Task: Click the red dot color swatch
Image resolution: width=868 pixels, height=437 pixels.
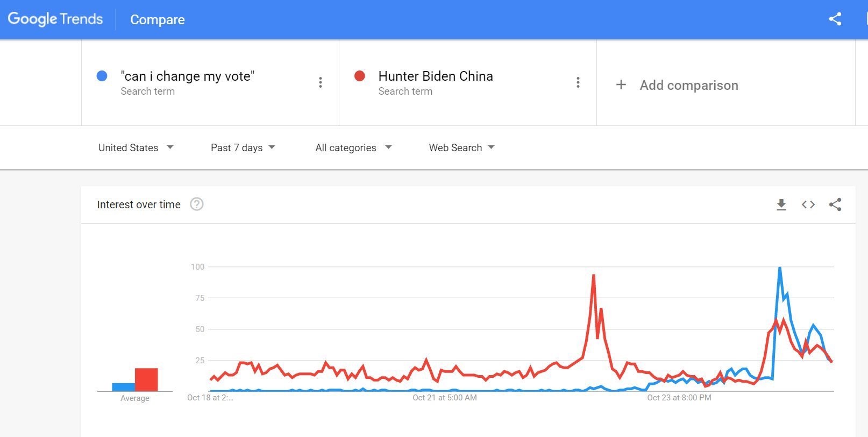Action: point(360,76)
